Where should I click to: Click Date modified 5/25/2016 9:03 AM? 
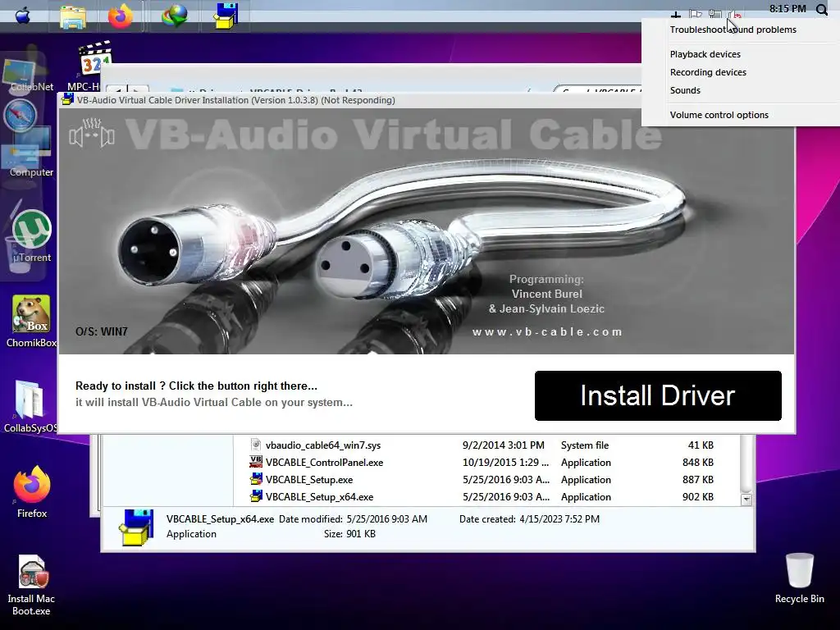[x=353, y=519]
